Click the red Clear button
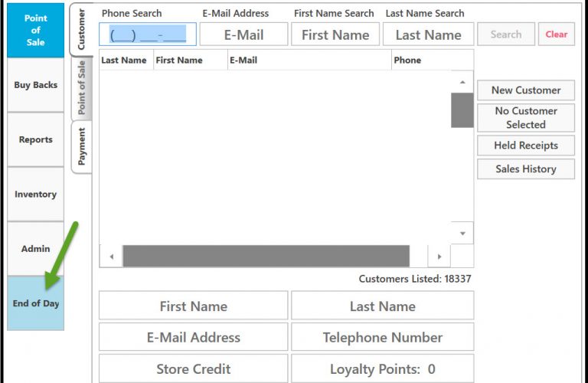The height and width of the screenshot is (383, 588). [556, 34]
